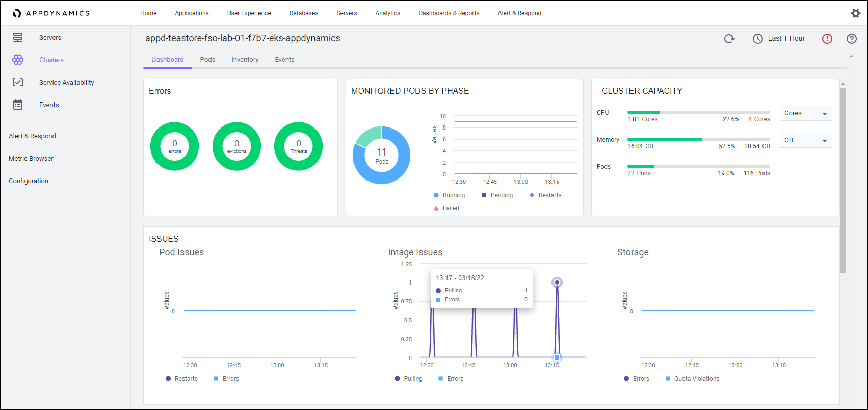This screenshot has width=868, height=410.
Task: Open the Dashboards & Reports menu
Action: coord(449,13)
